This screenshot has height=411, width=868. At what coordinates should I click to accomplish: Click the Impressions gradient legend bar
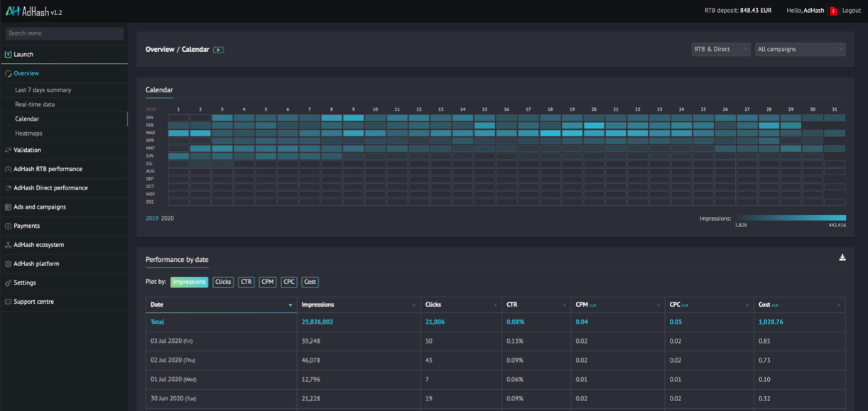pos(790,218)
